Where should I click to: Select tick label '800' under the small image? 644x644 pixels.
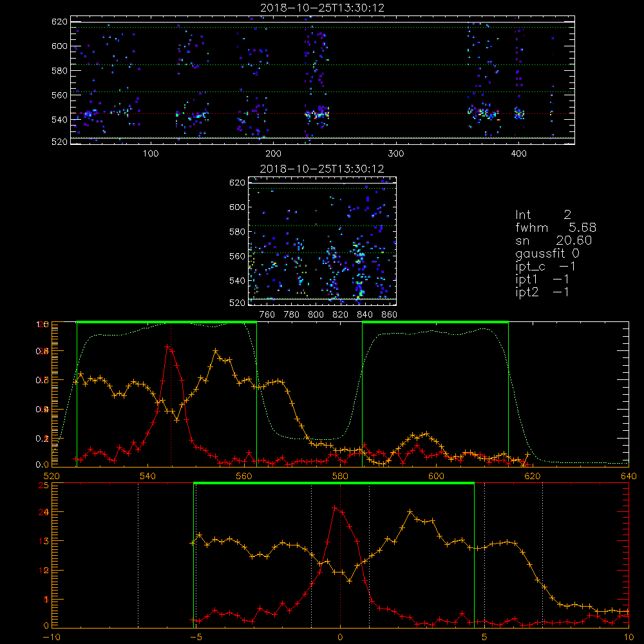pos(316,315)
